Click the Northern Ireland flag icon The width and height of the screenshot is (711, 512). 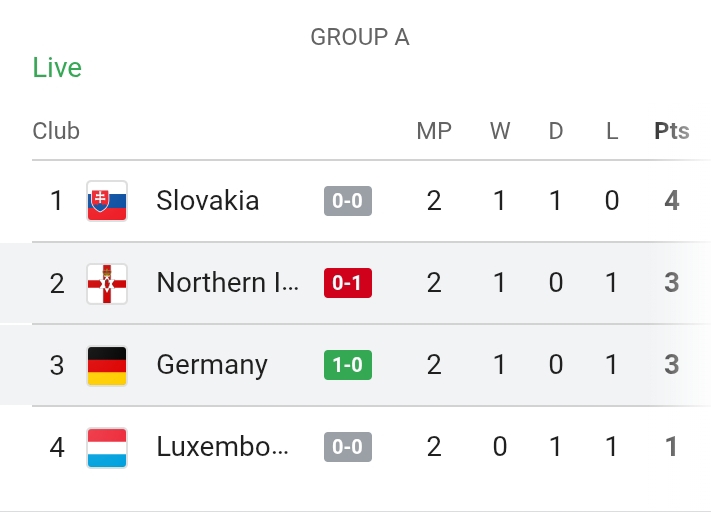tap(107, 283)
